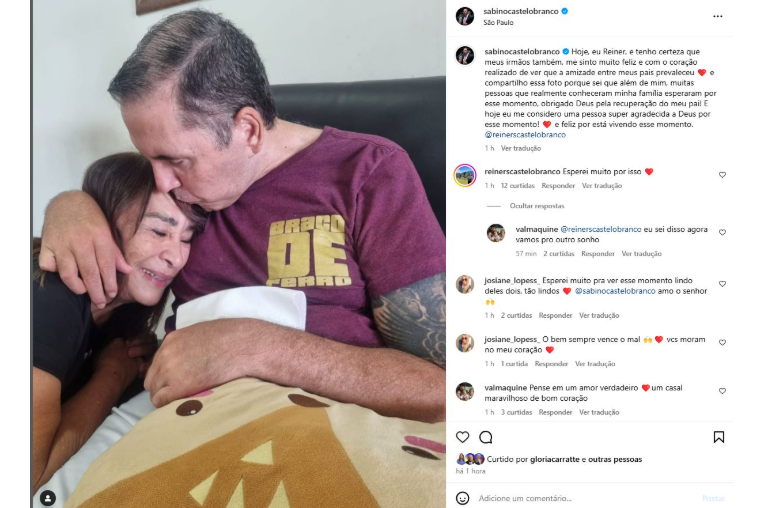The image size is (757, 508).
Task: Click the comment speech bubble icon
Action: pos(486,437)
